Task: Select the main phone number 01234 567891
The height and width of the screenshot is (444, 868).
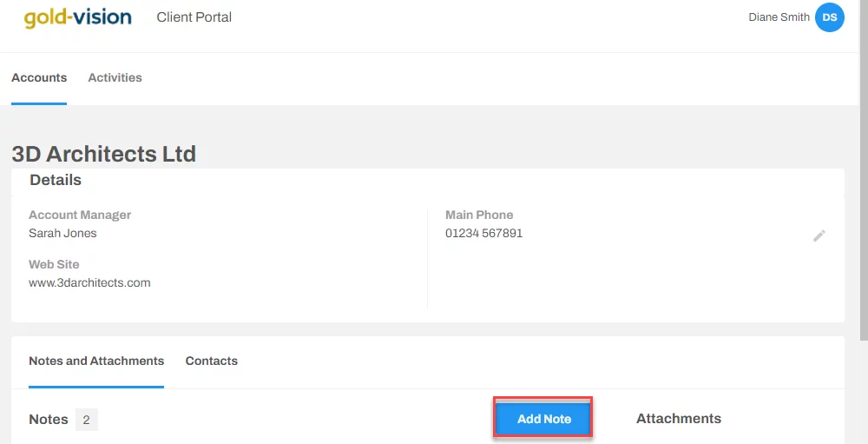Action: tap(483, 234)
